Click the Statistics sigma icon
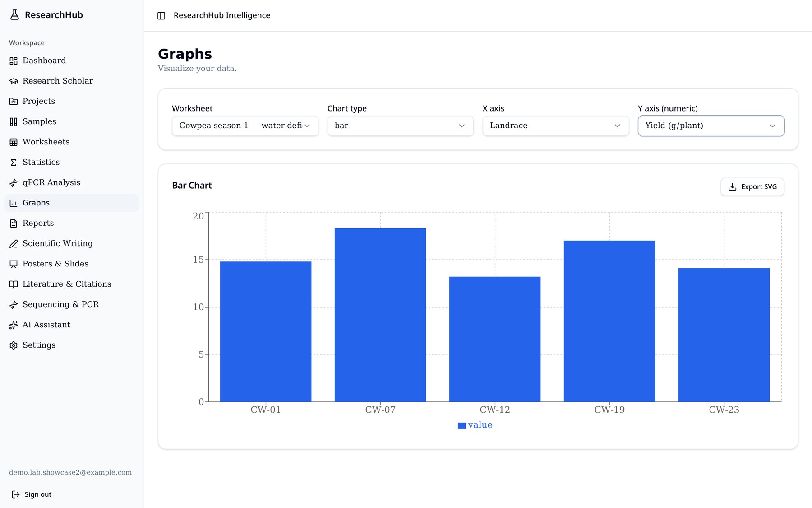Viewport: 812px width, 508px height. click(14, 163)
